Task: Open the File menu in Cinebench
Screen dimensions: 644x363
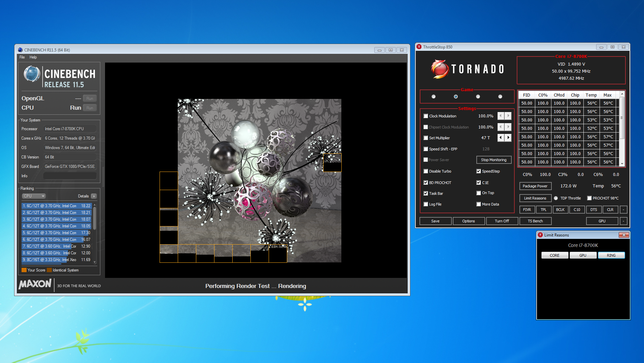Action: click(22, 57)
